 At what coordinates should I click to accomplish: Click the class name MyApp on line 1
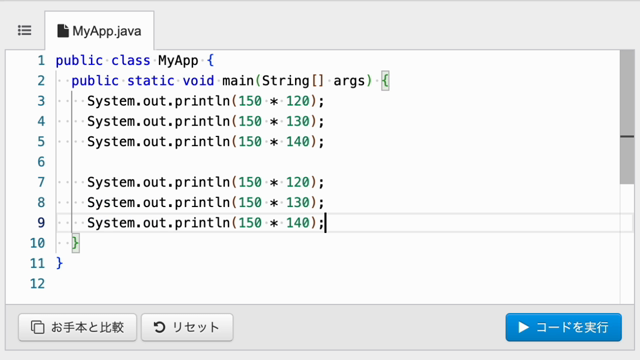(x=178, y=61)
